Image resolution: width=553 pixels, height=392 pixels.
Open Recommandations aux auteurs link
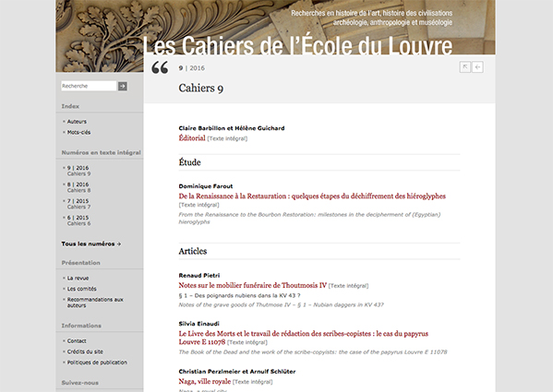(95, 303)
